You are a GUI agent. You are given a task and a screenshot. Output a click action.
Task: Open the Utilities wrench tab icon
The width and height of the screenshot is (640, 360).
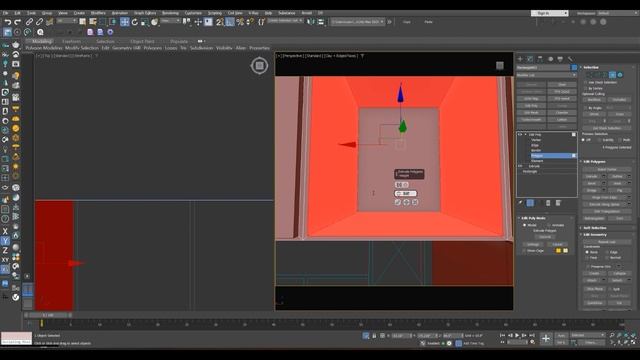[x=570, y=59]
